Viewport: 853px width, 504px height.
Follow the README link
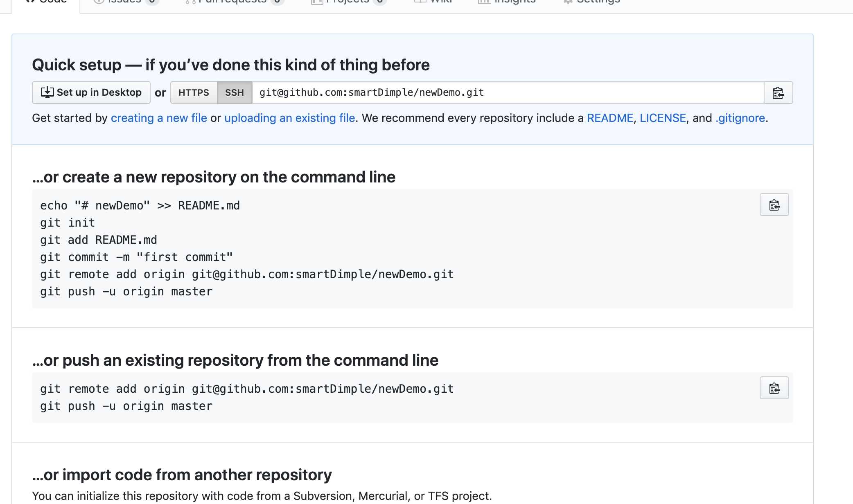tap(610, 118)
